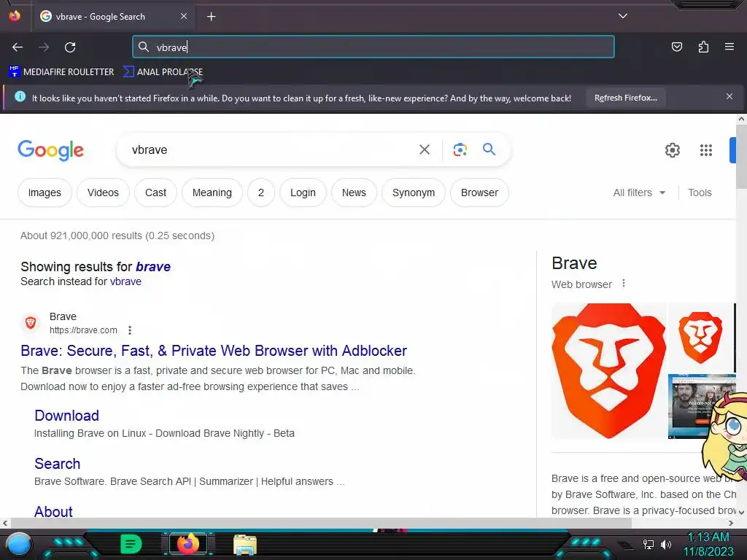Save page to Pocket icon
The width and height of the screenshot is (747, 560).
[x=677, y=47]
